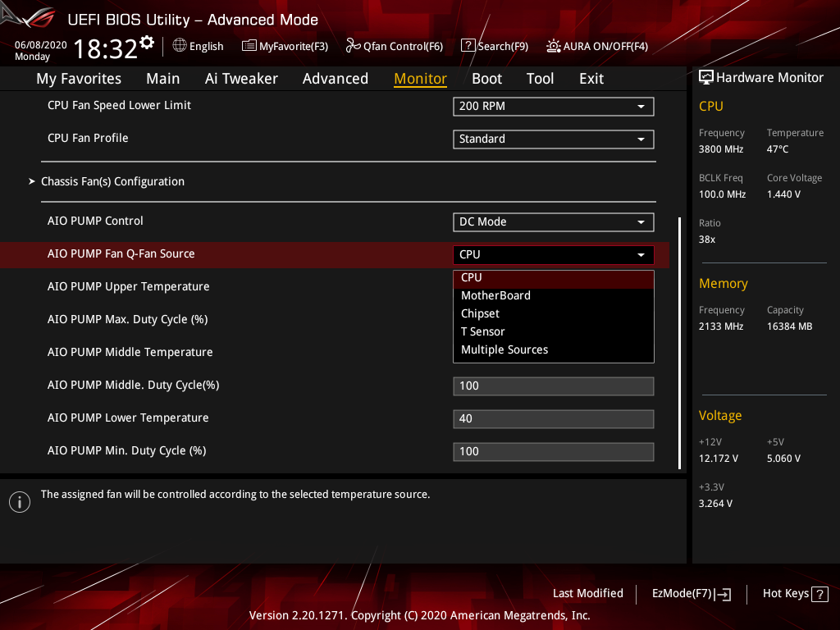
Task: Click Last Modified button
Action: 587,594
